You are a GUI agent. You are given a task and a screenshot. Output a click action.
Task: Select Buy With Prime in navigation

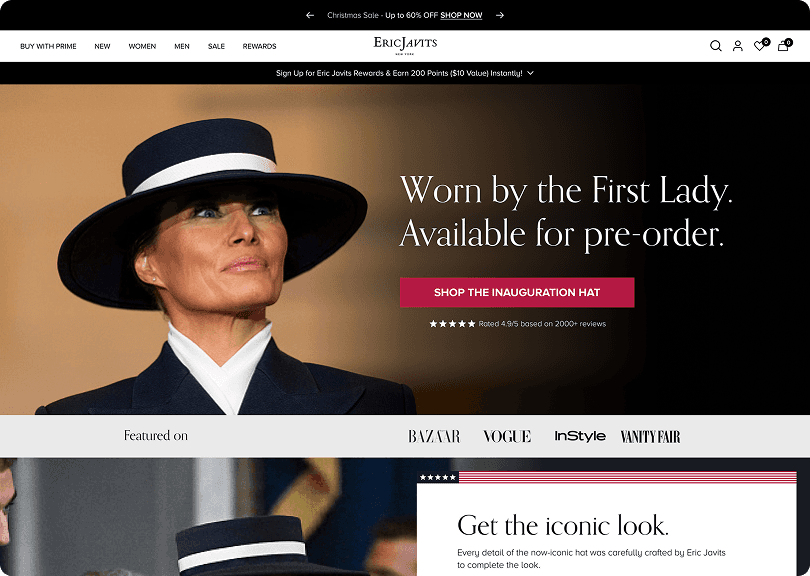[48, 46]
